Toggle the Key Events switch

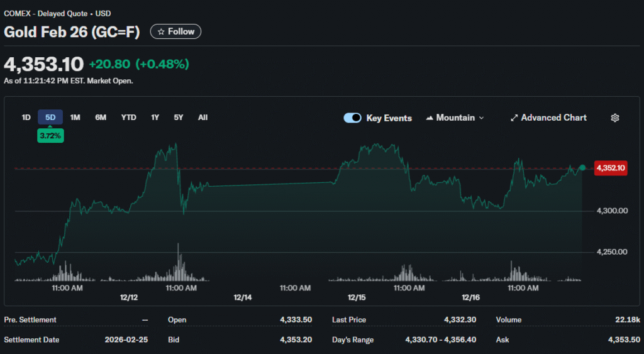pyautogui.click(x=352, y=118)
